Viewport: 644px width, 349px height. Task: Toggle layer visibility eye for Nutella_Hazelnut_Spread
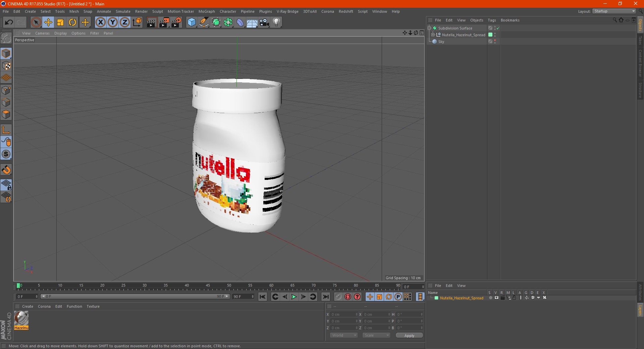pyautogui.click(x=496, y=298)
